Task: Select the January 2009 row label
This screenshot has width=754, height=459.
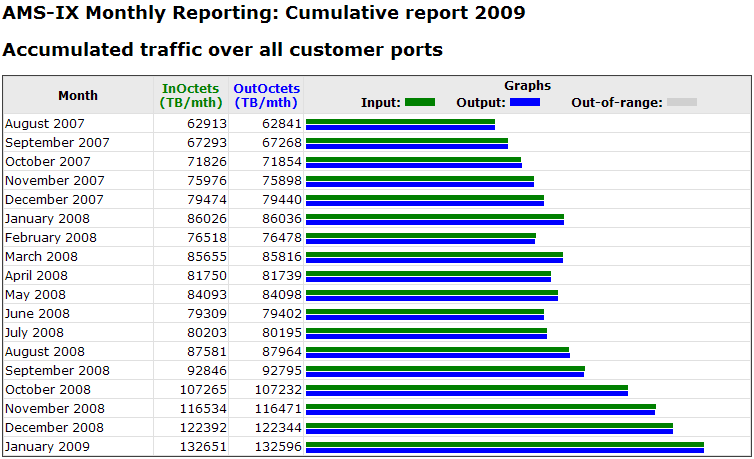Action: pos(47,447)
